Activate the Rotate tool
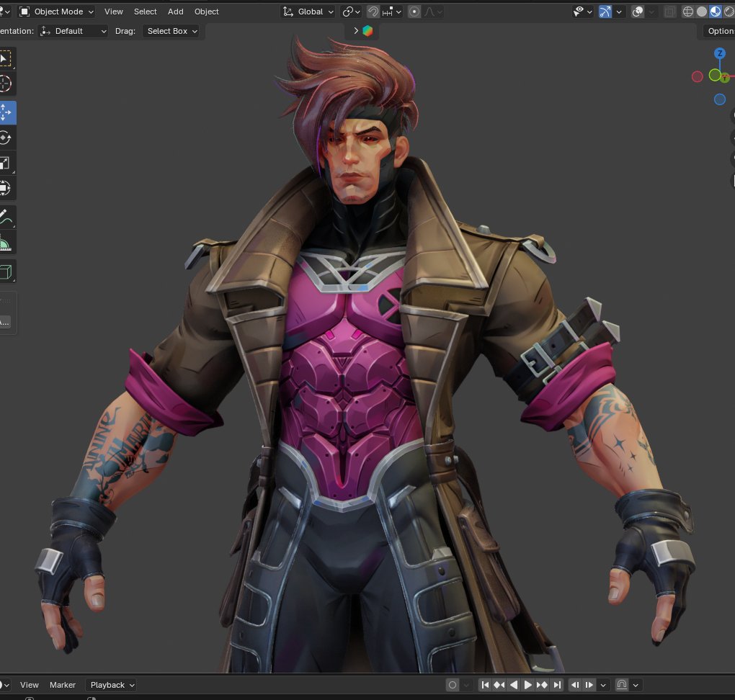This screenshot has height=700, width=735. pyautogui.click(x=6, y=138)
